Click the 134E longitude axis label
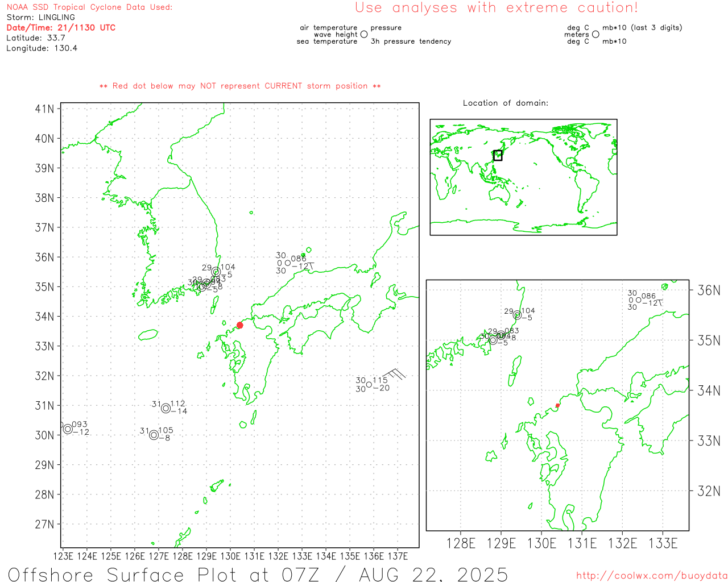This screenshot has width=728, height=582. [326, 556]
